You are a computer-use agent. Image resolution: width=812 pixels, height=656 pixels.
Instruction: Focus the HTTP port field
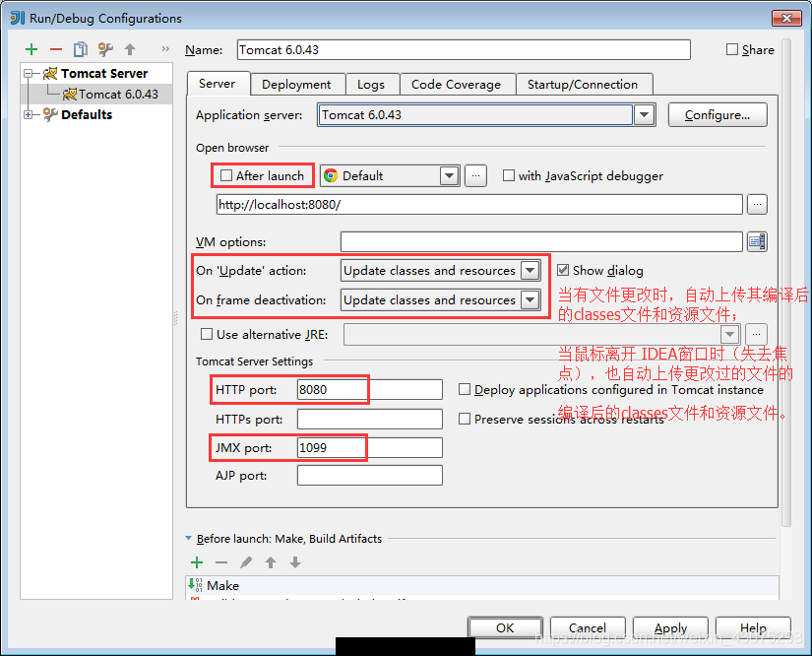click(x=370, y=390)
